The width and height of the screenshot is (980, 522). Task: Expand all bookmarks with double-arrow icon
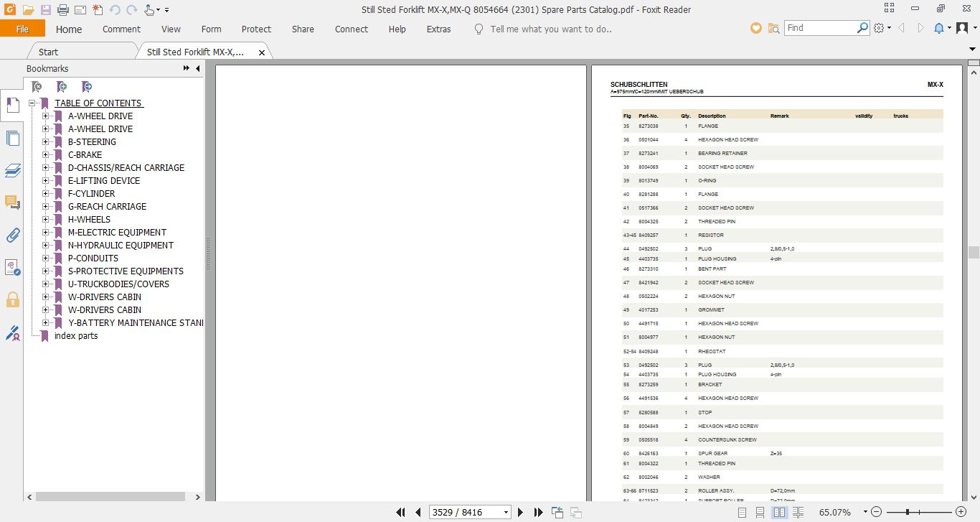pyautogui.click(x=187, y=68)
